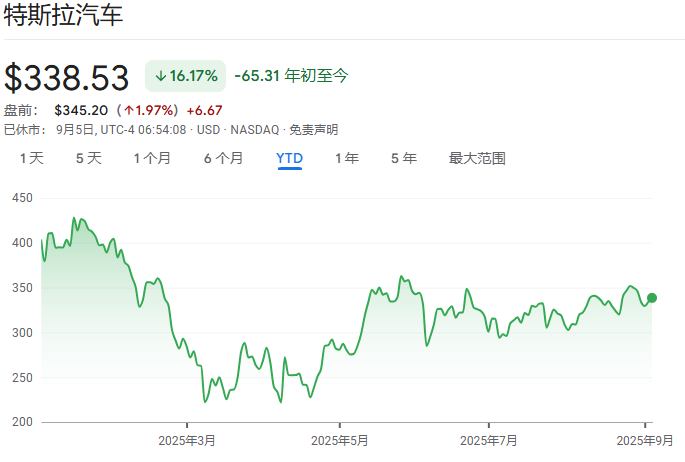Switch chart to 6个月 range

coord(223,158)
